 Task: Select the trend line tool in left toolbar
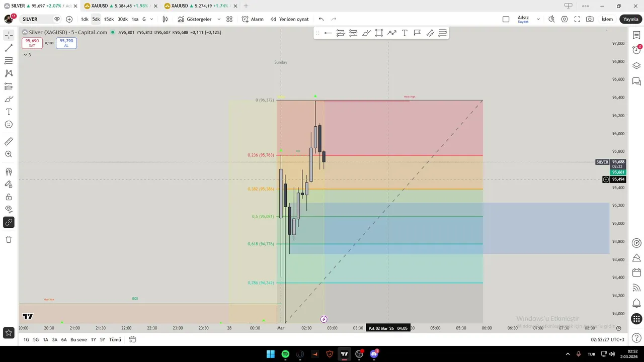coord(9,48)
